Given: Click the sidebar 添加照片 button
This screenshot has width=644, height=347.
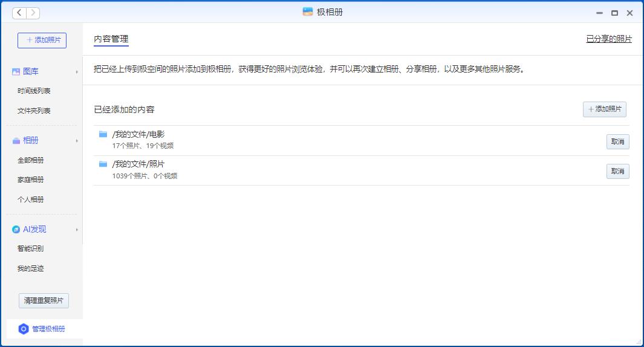Looking at the screenshot, I should [42, 41].
